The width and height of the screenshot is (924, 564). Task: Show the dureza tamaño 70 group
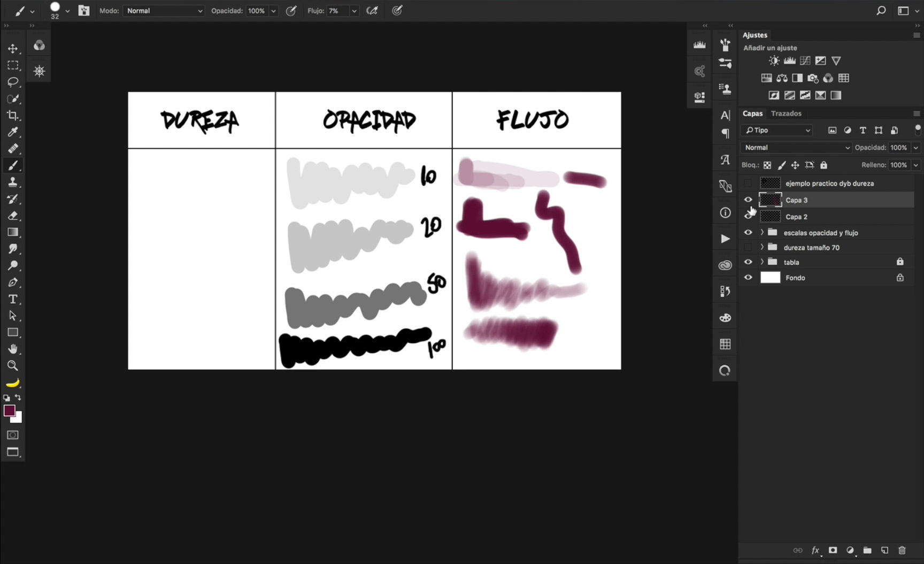point(748,247)
